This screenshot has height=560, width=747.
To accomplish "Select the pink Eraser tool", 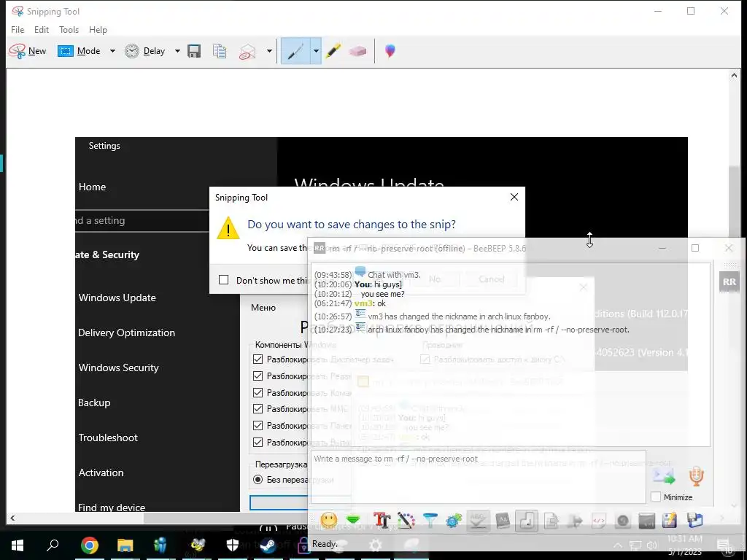I will pos(357,51).
